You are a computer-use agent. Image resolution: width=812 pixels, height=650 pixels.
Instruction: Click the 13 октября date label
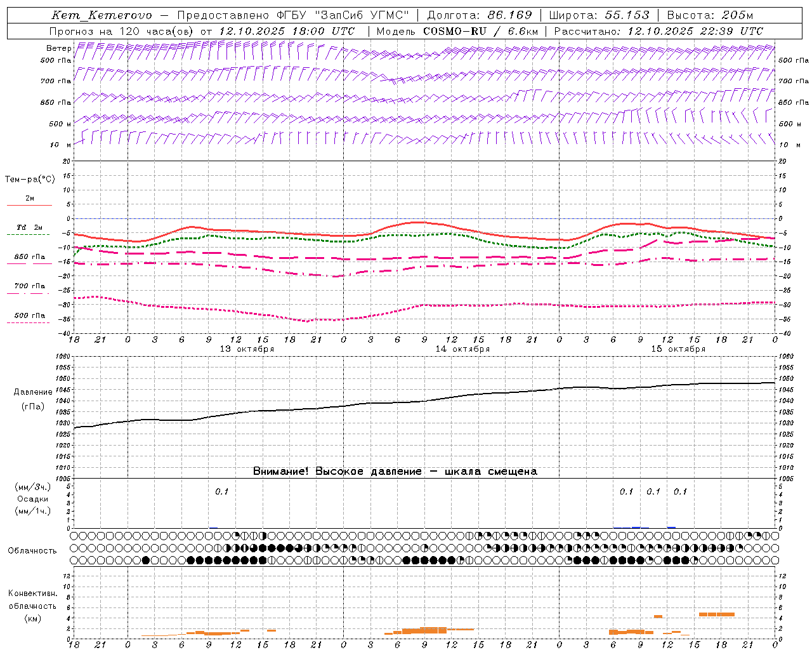coord(247,349)
